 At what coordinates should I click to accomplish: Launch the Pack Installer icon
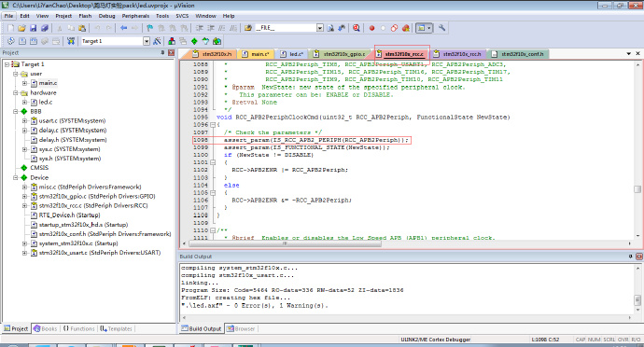[217, 41]
